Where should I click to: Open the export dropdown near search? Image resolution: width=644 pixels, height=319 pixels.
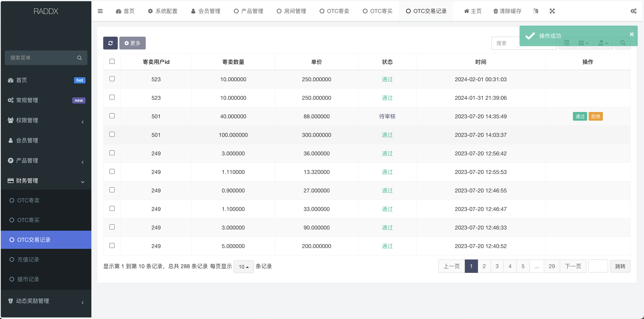[x=603, y=43]
